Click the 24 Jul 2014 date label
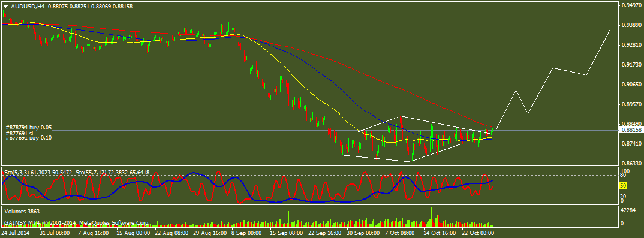This screenshot has height=238, width=644. tap(15, 233)
